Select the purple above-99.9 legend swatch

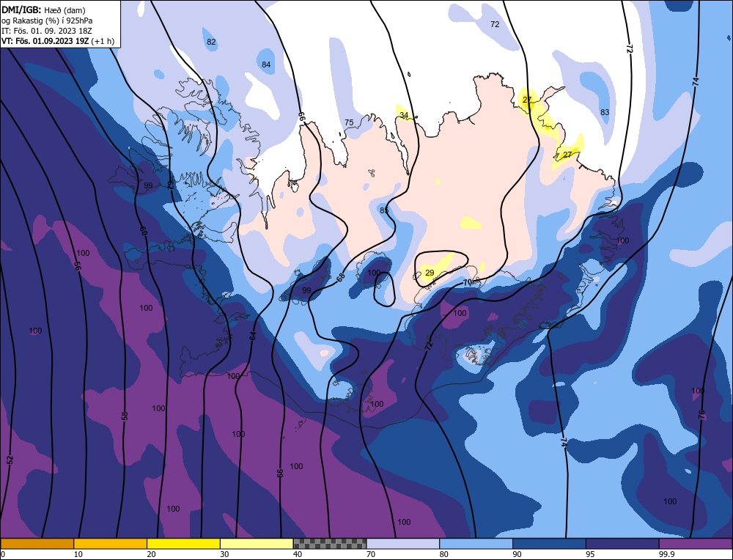[x=696, y=544]
